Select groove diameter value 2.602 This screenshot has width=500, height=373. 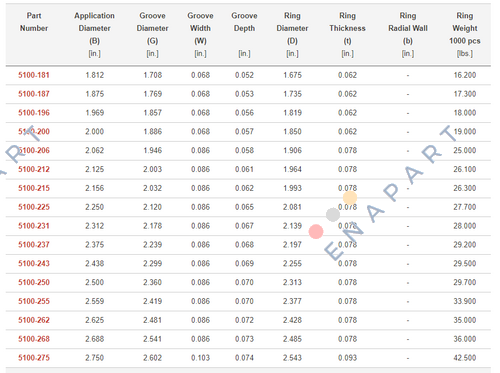152,358
